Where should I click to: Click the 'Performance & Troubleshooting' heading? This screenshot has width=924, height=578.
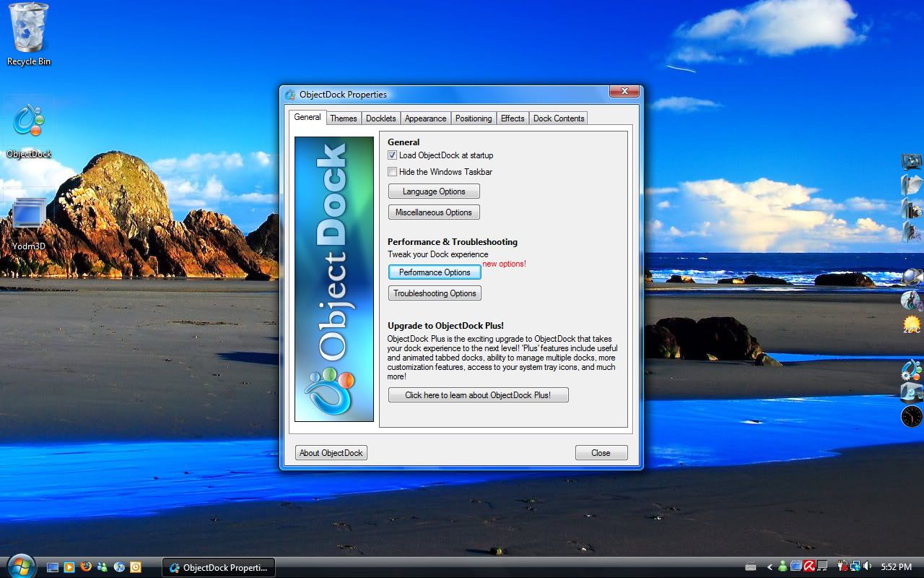coord(453,242)
